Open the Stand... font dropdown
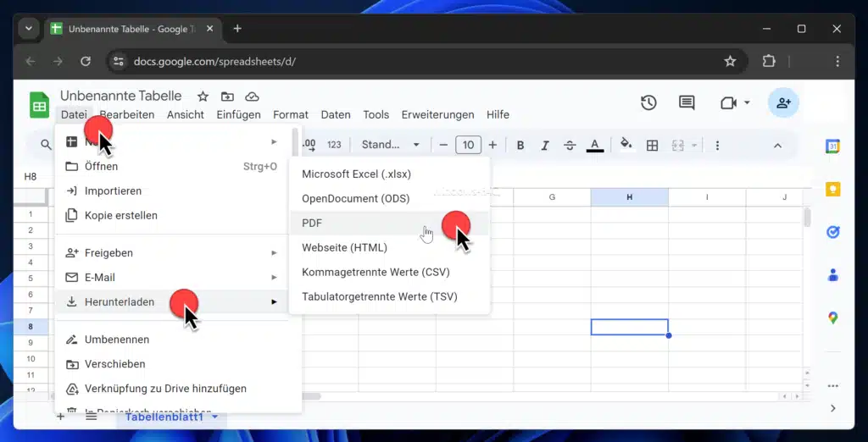Screen dimensions: 868x442 (390, 145)
